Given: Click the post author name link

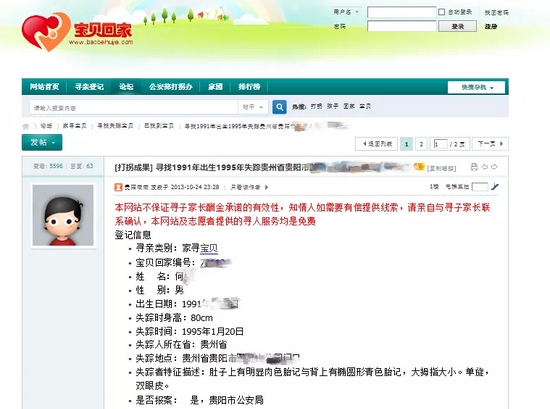Looking at the screenshot, I should click(136, 187).
